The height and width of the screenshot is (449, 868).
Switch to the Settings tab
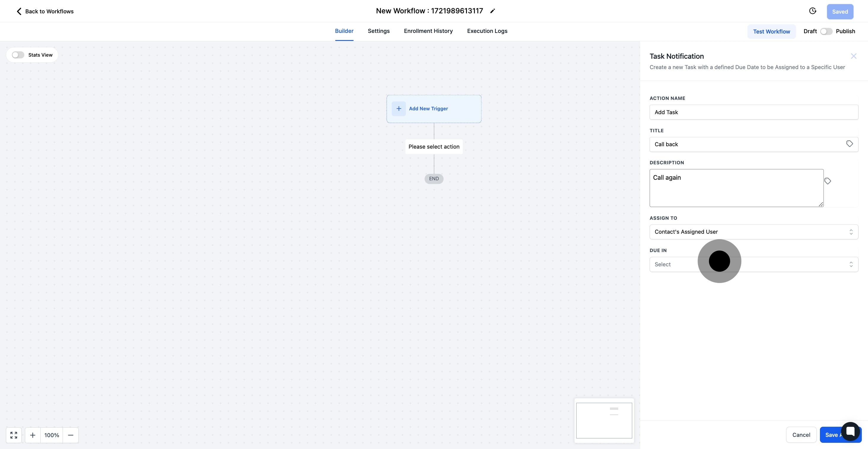tap(379, 31)
